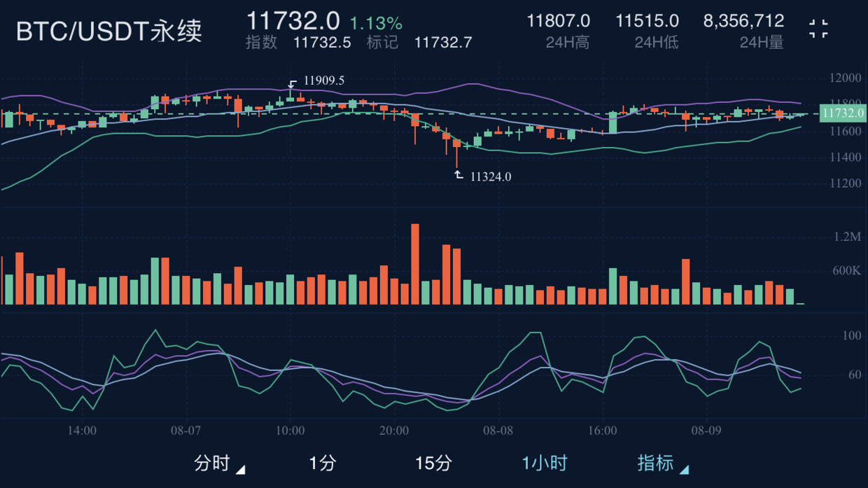Choose the 1小时 timeframe

[x=544, y=463]
